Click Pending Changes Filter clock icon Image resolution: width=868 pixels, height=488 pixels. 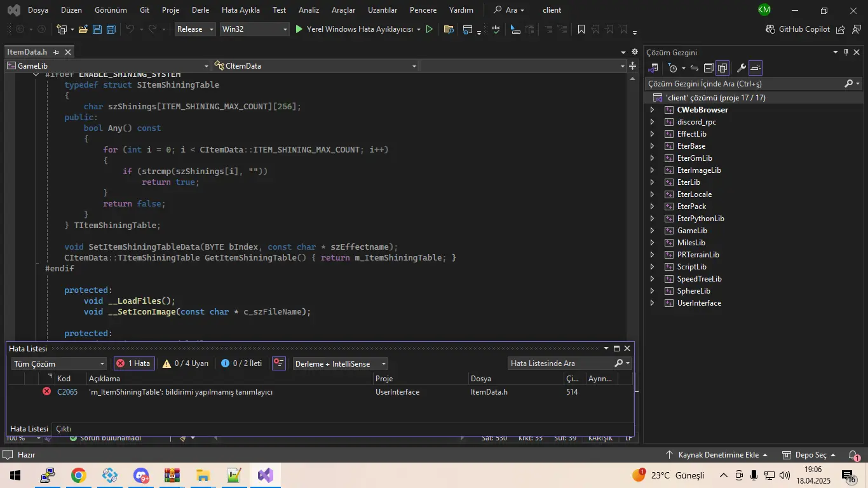click(x=673, y=68)
